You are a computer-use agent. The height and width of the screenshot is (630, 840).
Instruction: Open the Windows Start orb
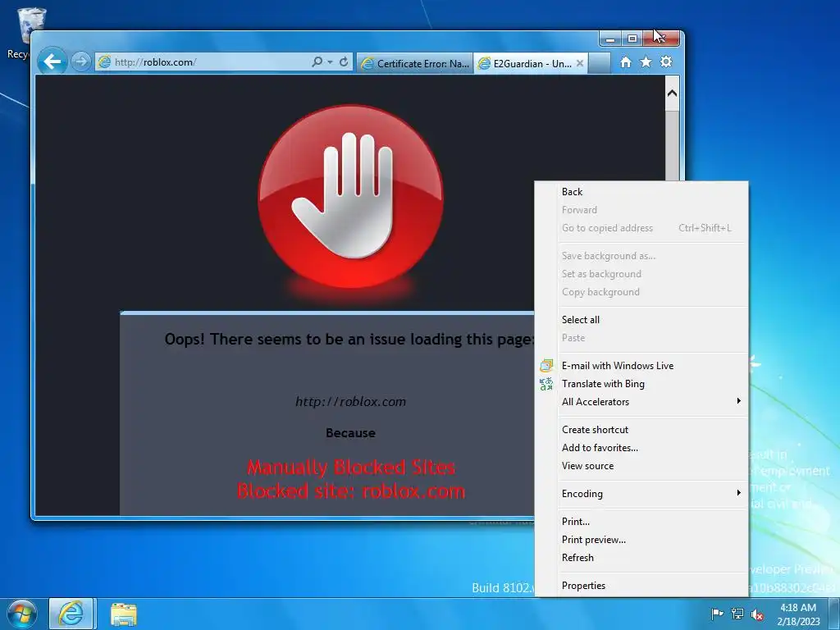pos(21,614)
